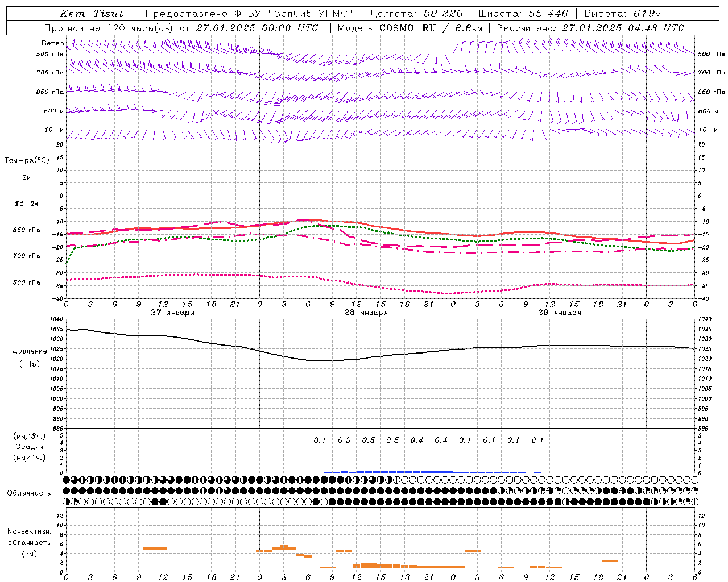Click the station name Kem_Tisul in header

(92, 14)
